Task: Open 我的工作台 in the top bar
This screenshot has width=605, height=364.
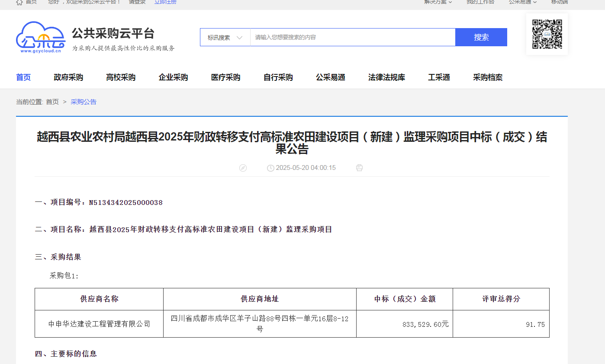Action: pyautogui.click(x=480, y=2)
